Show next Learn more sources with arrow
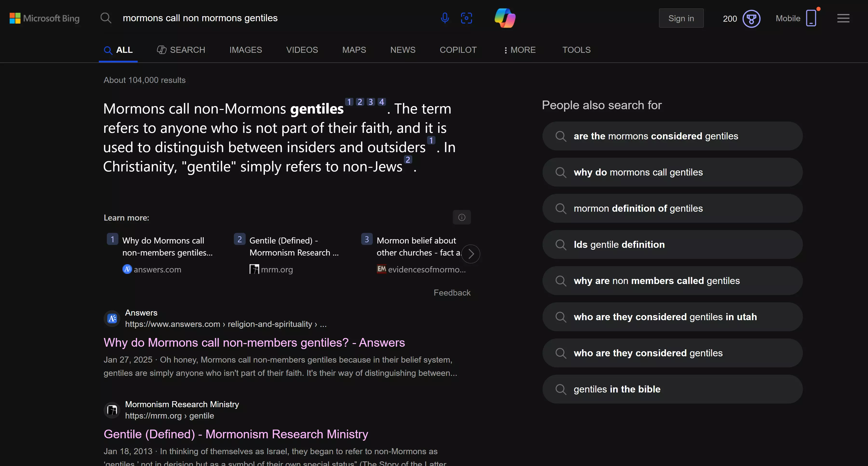The height and width of the screenshot is (466, 868). tap(471, 254)
